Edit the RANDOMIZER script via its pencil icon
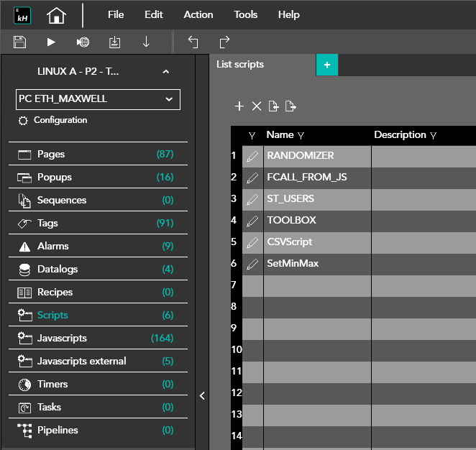 252,156
